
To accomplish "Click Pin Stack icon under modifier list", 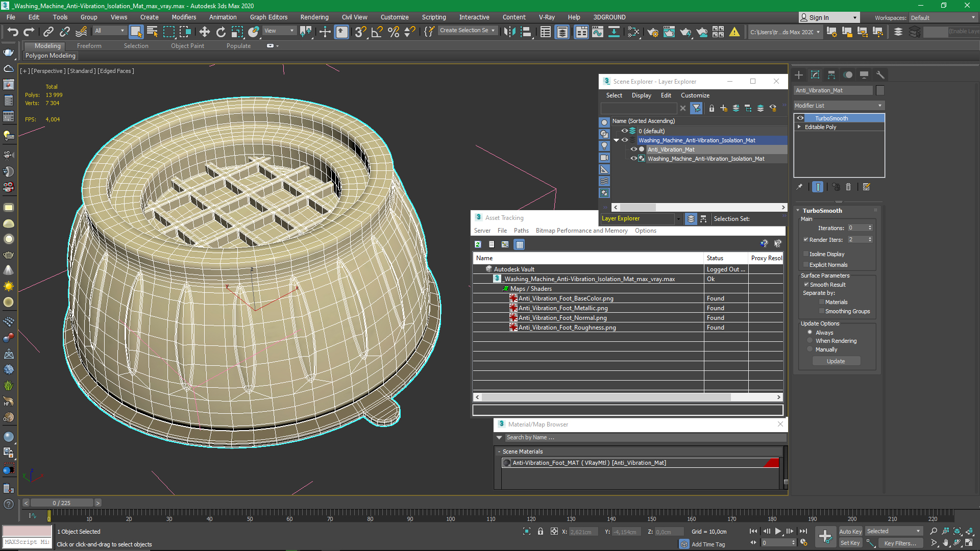I will 799,187.
